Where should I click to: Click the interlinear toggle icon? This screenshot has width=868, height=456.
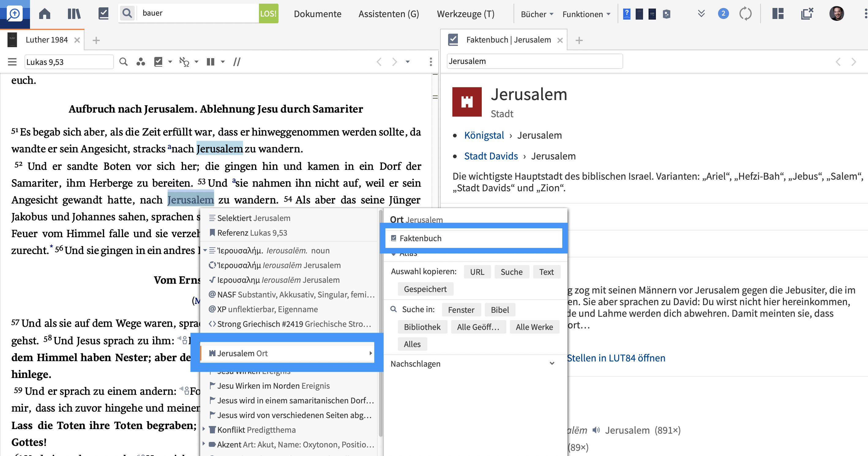tap(184, 62)
